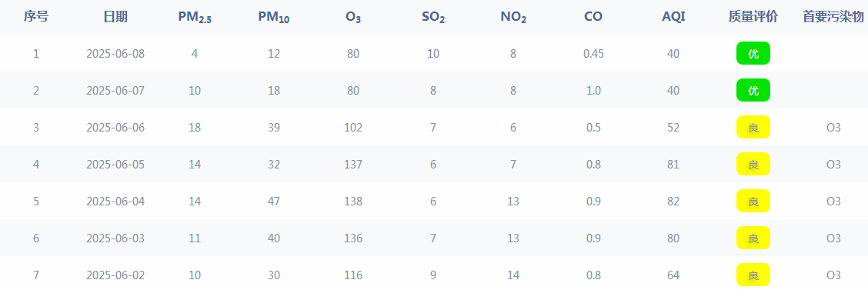The image size is (868, 290).
Task: Click the 质量评价 column header
Action: pyautogui.click(x=753, y=17)
